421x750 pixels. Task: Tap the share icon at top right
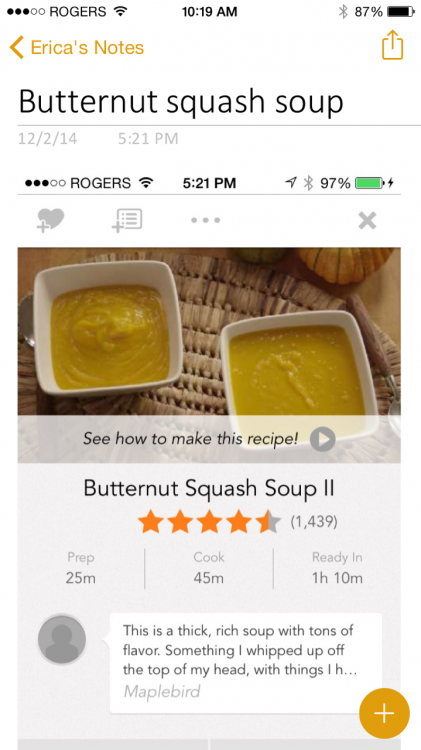click(x=392, y=45)
